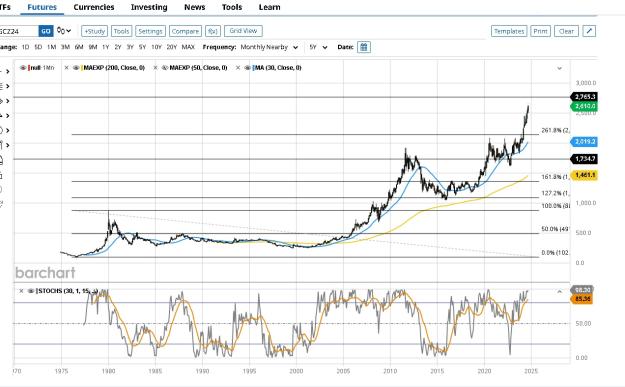The height and width of the screenshot is (387, 625).
Task: Click the yellow MAEXP 200 color swatch
Action: pyautogui.click(x=82, y=68)
